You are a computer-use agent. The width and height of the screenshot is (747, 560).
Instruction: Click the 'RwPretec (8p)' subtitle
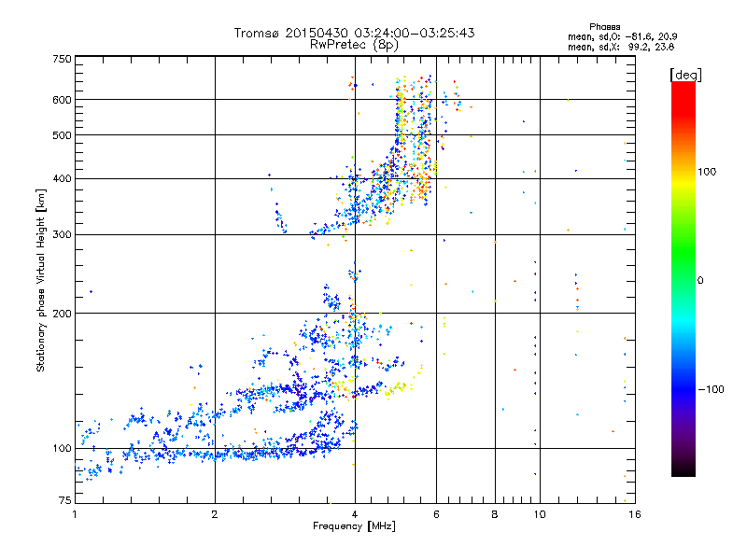354,45
